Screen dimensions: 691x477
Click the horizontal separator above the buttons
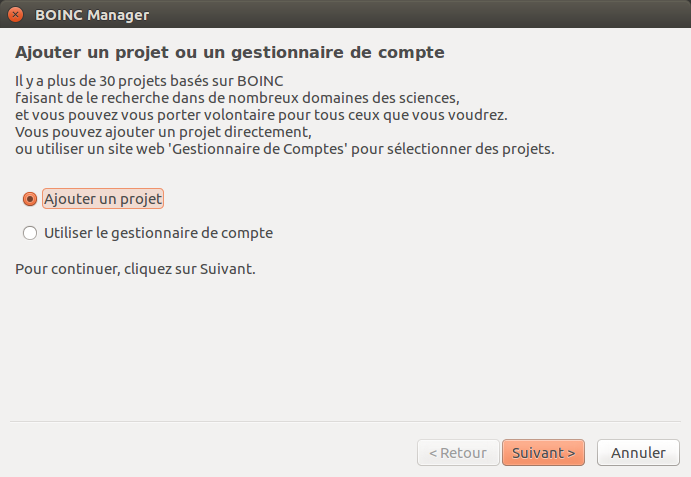pyautogui.click(x=345, y=422)
